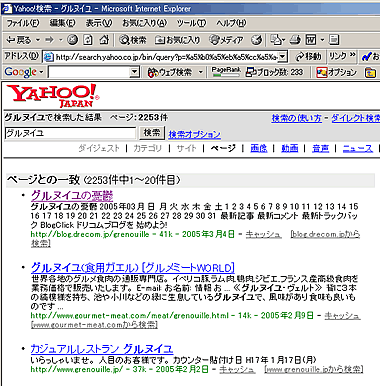Switch to the 動画 results tab
Screen dimensions: 380x386
[290, 148]
